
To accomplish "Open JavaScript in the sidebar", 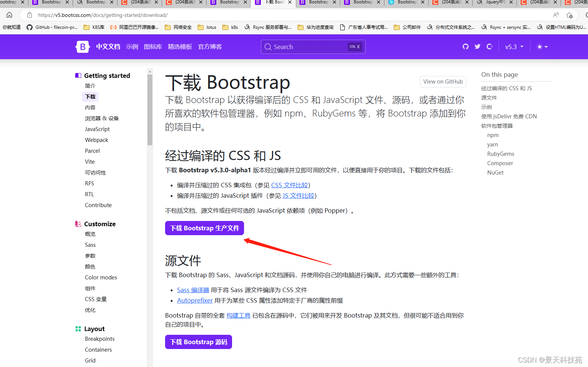I will [x=97, y=129].
